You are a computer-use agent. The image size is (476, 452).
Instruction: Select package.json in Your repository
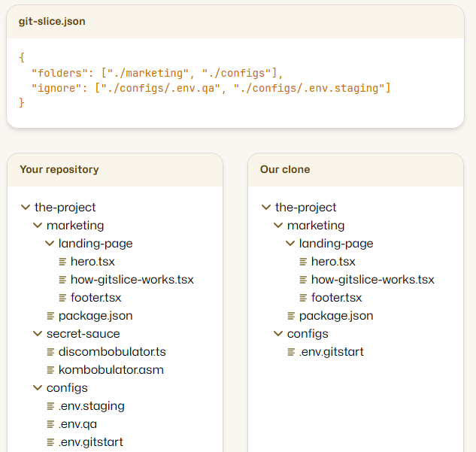(96, 316)
